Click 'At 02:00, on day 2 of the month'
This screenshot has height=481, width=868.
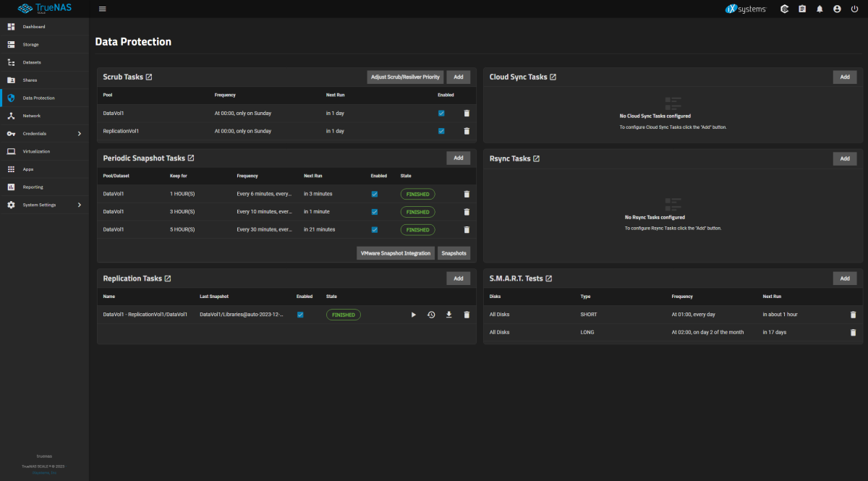[707, 332]
